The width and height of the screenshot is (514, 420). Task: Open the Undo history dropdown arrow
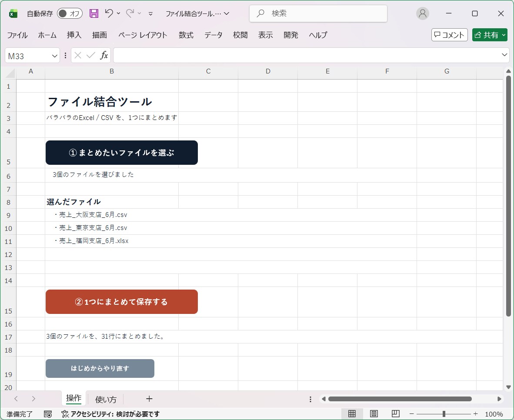click(118, 13)
